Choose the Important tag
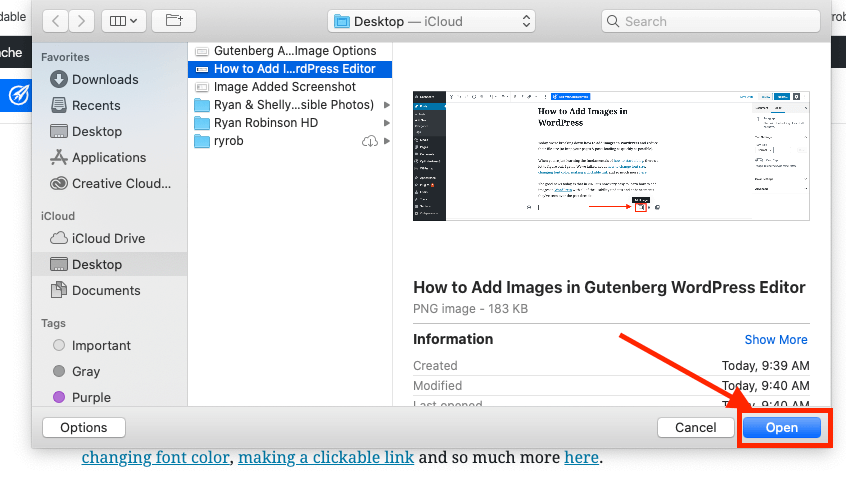This screenshot has height=484, width=846. point(100,346)
